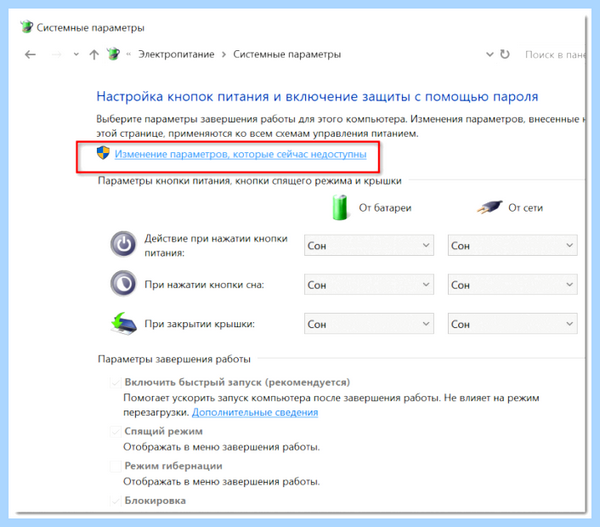Click Электропитание breadcrumb

pos(176,54)
